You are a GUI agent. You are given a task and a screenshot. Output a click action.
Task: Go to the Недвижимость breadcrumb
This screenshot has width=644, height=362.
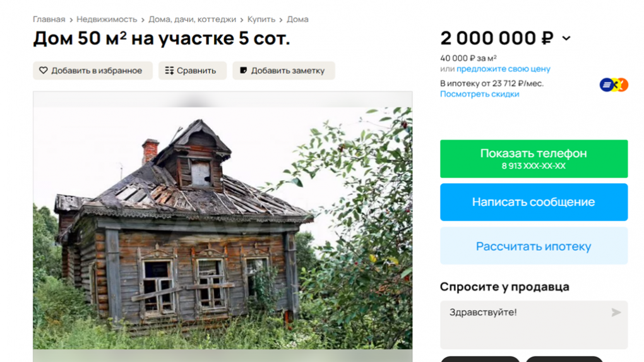coord(107,20)
